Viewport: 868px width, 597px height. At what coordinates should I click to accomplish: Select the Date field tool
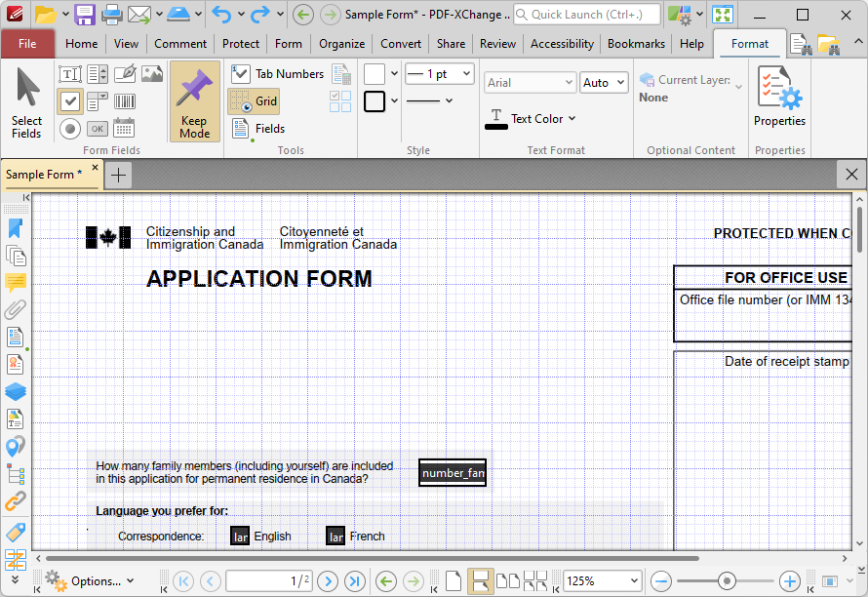pyautogui.click(x=124, y=128)
